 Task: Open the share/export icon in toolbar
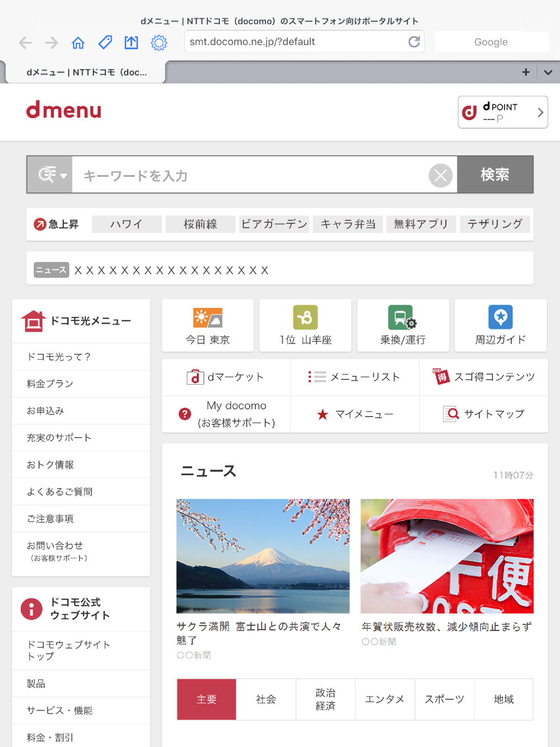131,43
